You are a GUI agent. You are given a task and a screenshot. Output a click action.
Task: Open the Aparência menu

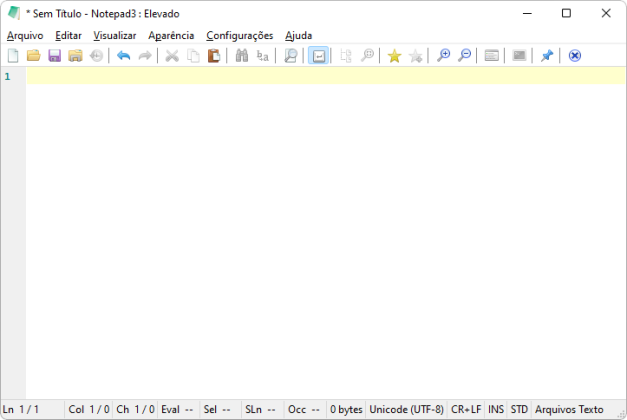pos(171,36)
